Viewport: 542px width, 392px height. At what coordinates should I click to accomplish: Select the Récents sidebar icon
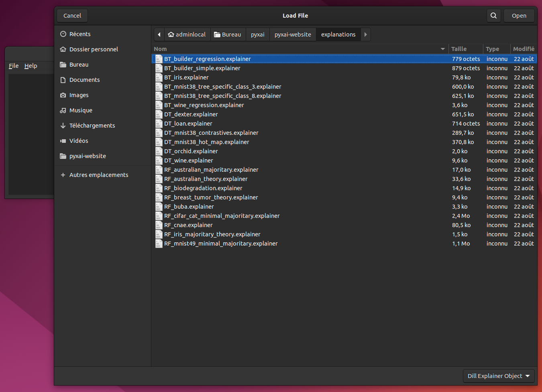(x=63, y=34)
